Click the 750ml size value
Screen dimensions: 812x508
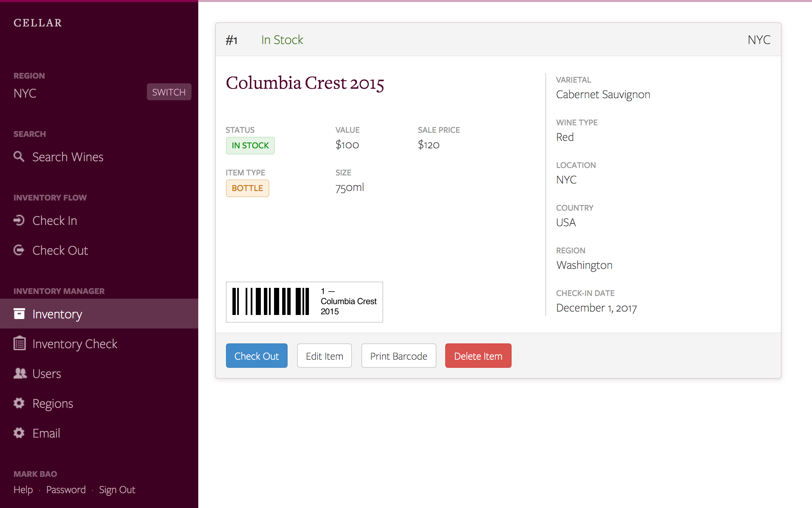click(x=349, y=187)
